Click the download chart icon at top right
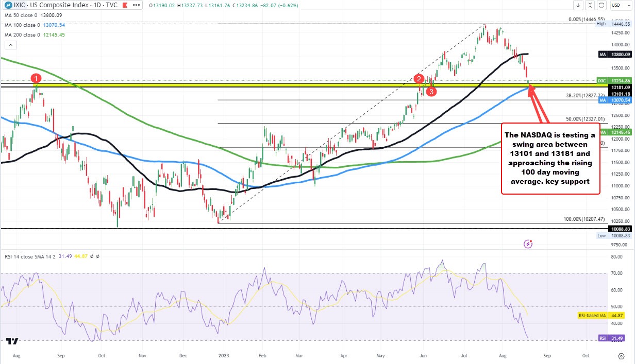This screenshot has width=635, height=364. 578,5
